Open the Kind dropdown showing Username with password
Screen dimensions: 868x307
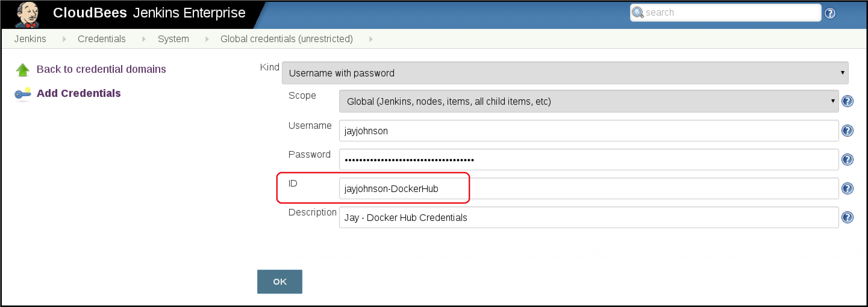pos(564,73)
